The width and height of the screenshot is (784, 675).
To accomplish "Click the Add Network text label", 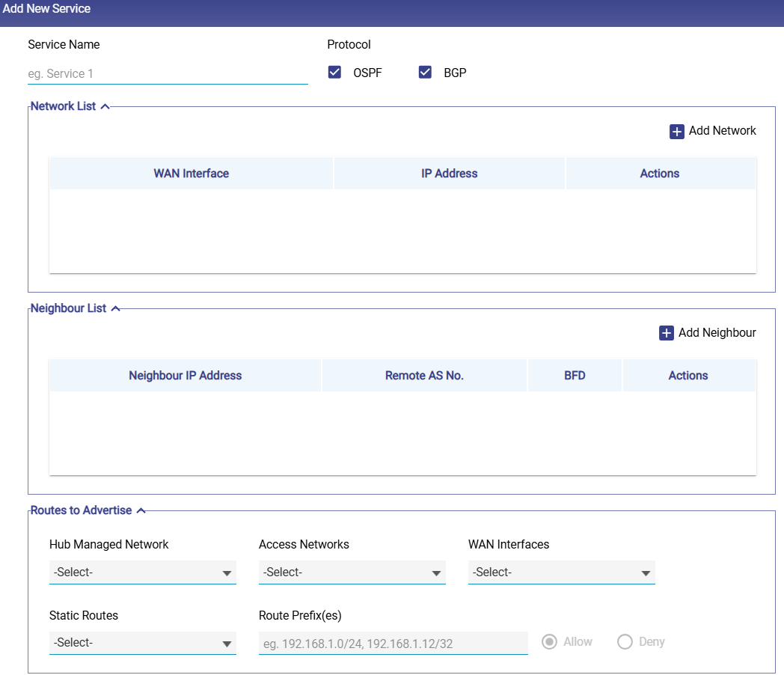I will coord(722,131).
